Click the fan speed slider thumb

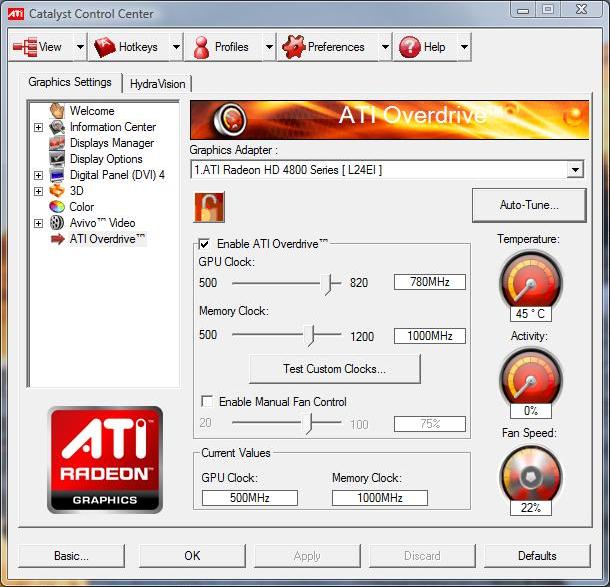click(x=309, y=423)
